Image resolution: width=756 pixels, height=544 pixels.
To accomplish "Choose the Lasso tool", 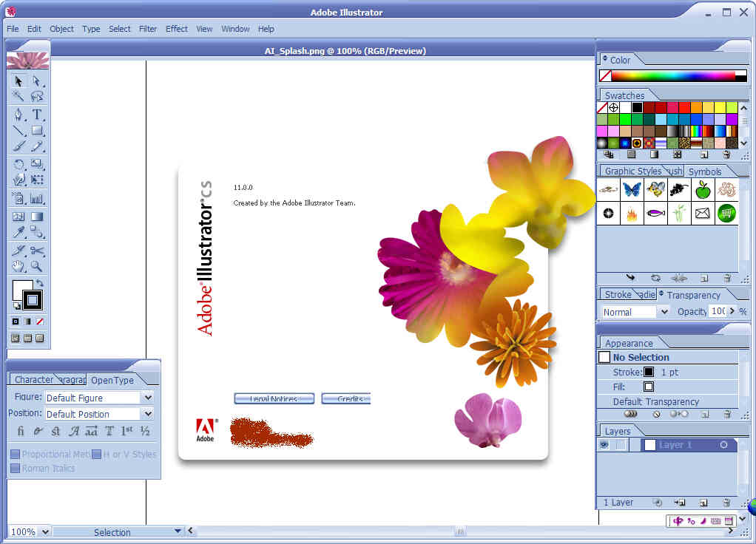I will pos(37,96).
